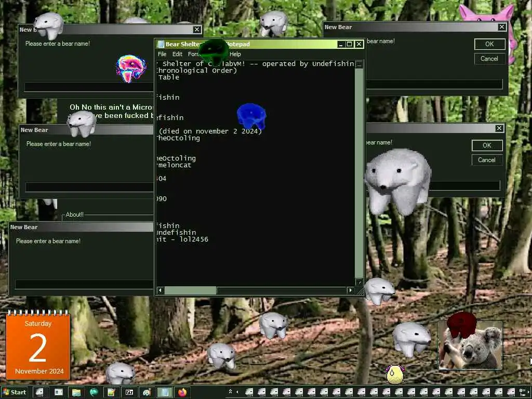Viewport: 532px width, 399px height.
Task: Click the '(died on november 2 2024)' line
Action: (210, 131)
